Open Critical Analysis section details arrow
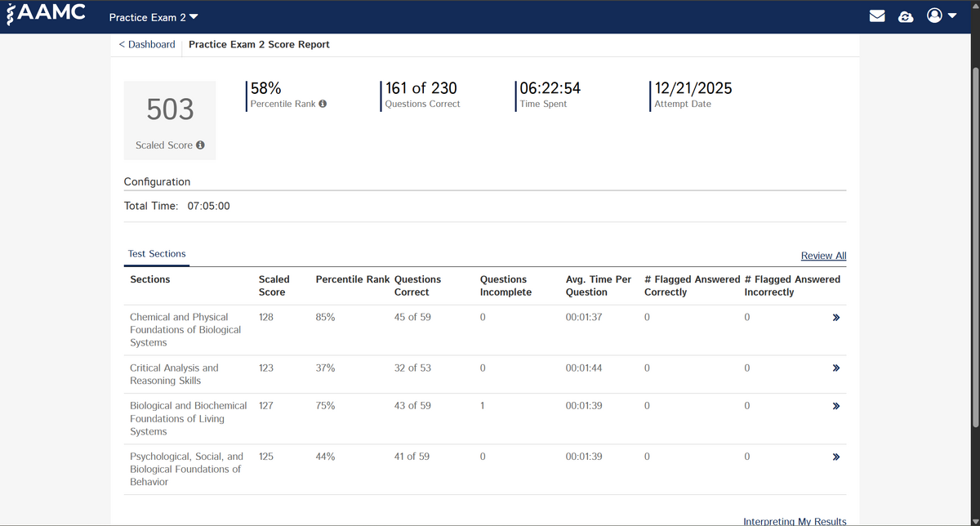 [x=835, y=368]
